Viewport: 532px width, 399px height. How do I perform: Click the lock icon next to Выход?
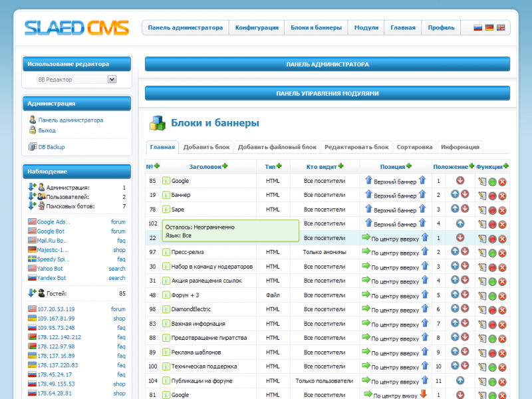(31, 130)
